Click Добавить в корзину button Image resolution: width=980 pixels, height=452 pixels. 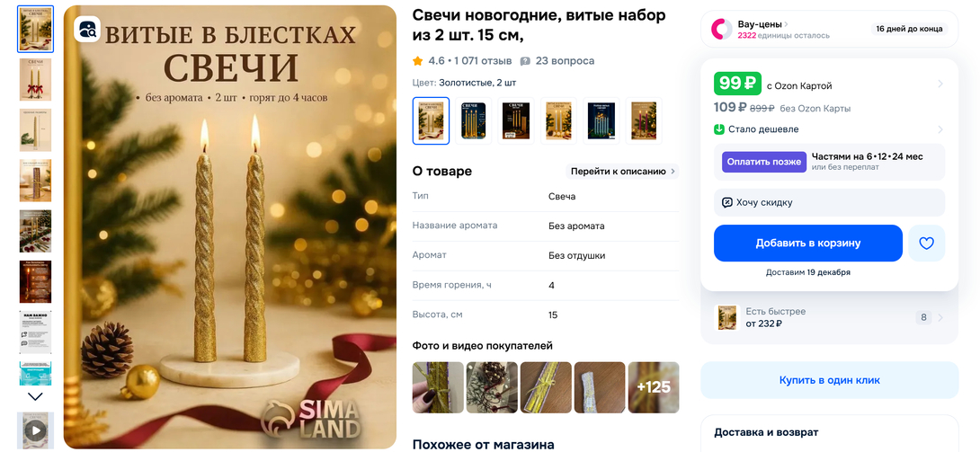point(808,244)
